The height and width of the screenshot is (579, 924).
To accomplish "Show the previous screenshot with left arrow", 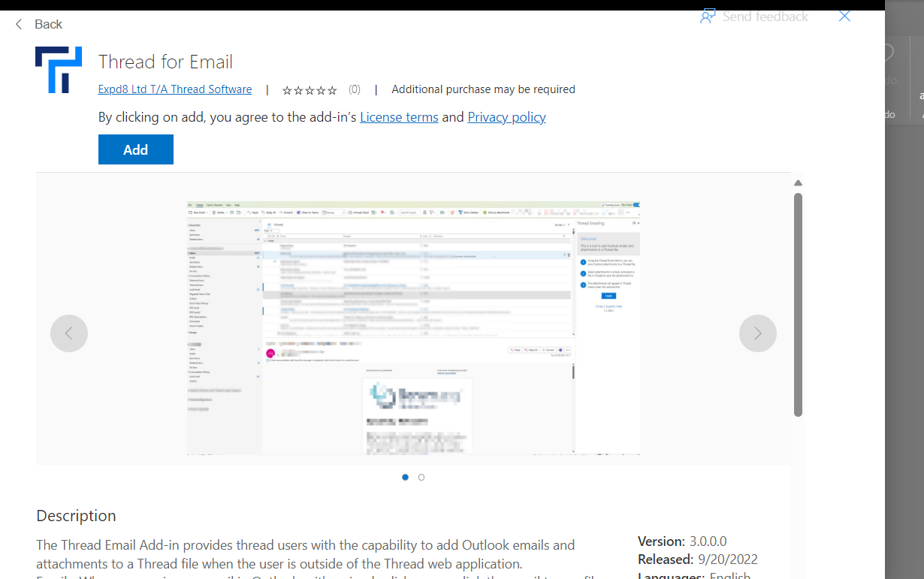I will pos(69,333).
